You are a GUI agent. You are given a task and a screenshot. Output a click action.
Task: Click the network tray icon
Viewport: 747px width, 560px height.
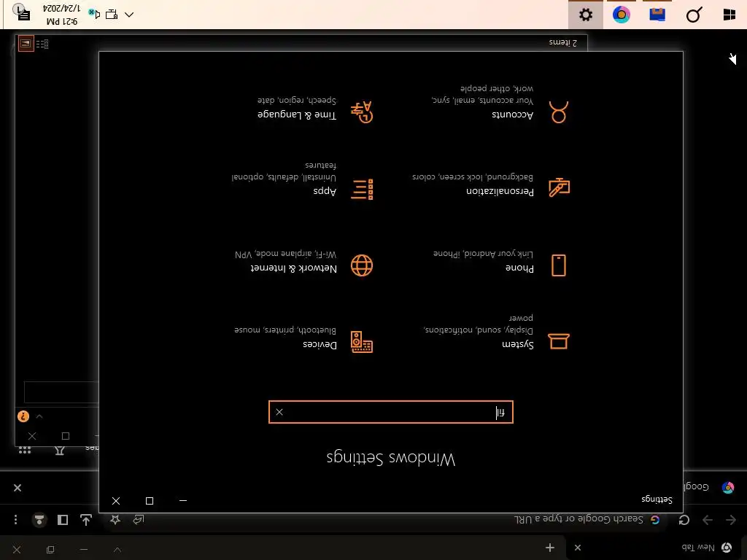(112, 15)
